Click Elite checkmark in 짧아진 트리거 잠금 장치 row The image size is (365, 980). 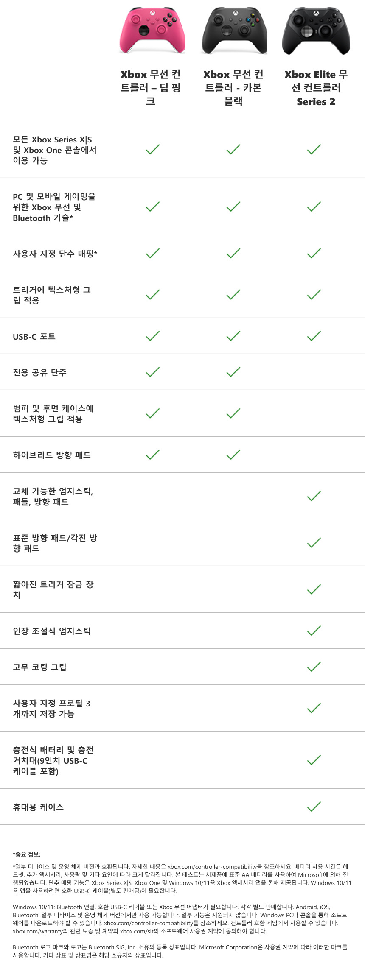point(314,589)
